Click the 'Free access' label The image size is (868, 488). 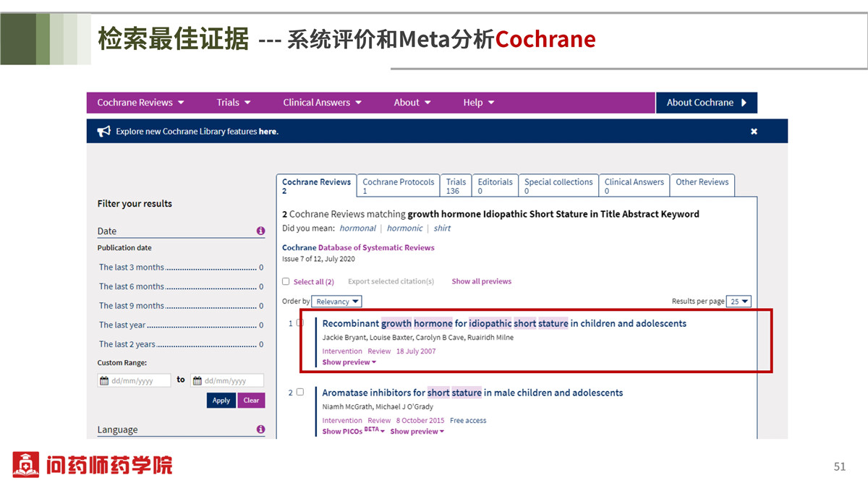tap(468, 421)
